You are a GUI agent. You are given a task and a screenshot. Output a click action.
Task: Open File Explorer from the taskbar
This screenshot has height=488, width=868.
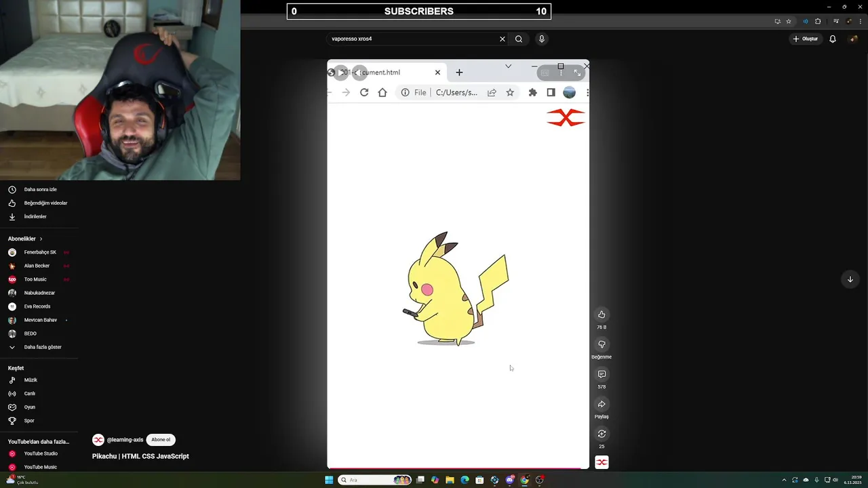(x=450, y=480)
